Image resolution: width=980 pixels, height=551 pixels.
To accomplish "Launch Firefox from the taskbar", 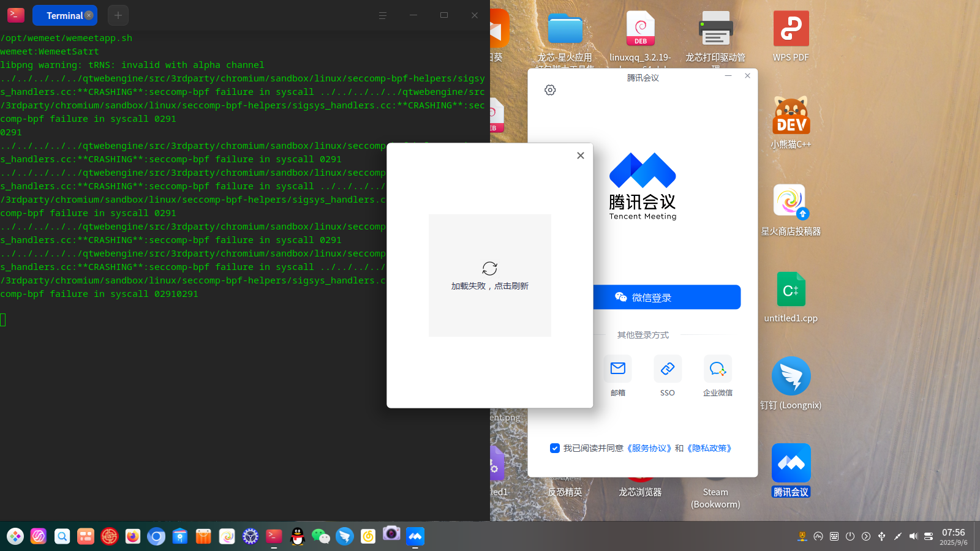I will 133,536.
